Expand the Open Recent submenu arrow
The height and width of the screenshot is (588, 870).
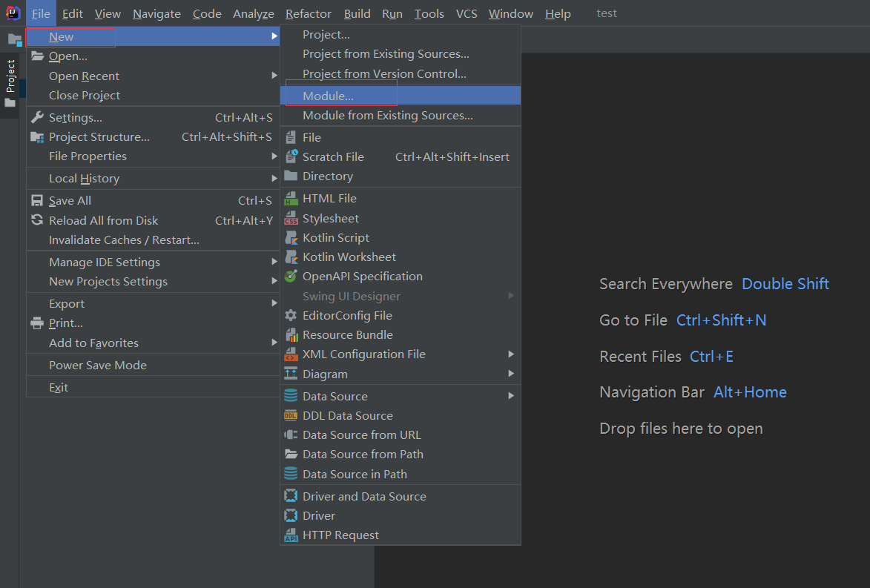pyautogui.click(x=274, y=76)
